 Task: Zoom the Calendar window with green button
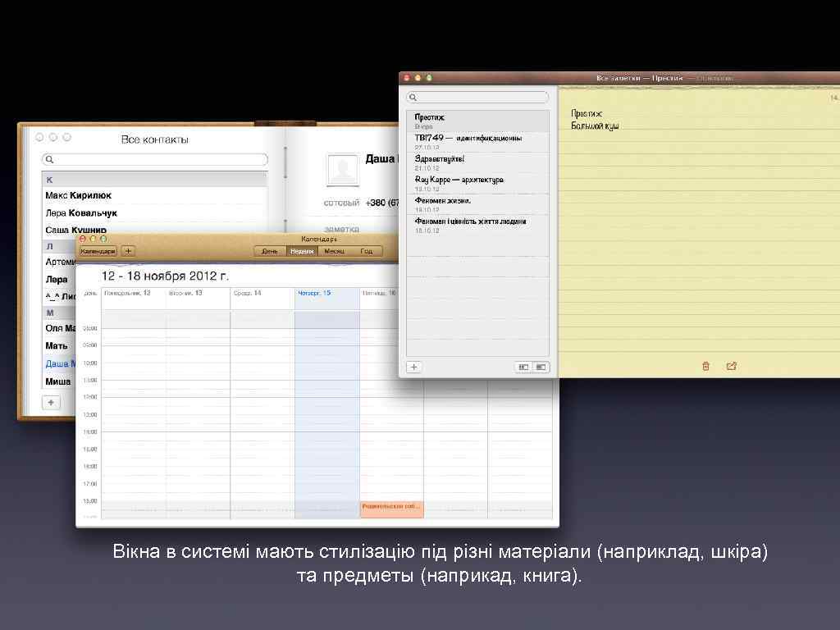pyautogui.click(x=103, y=239)
